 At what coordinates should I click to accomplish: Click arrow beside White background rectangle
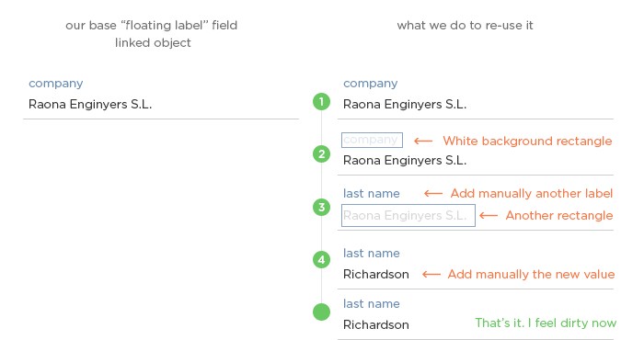(423, 142)
